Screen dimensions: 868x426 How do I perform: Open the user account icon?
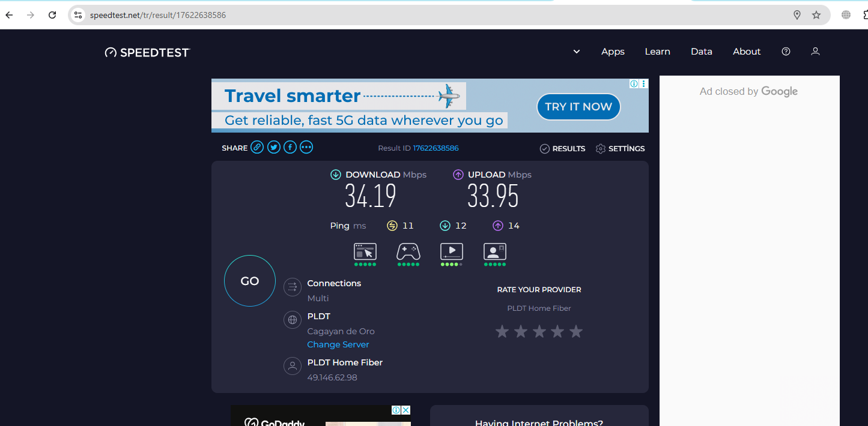click(x=815, y=52)
